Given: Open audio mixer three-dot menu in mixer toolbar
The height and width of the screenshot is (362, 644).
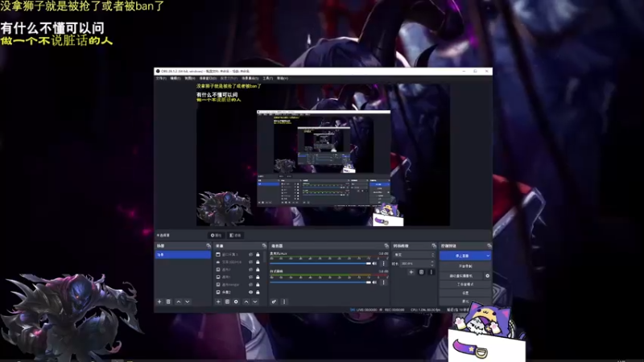Looking at the screenshot, I should pyautogui.click(x=284, y=302).
